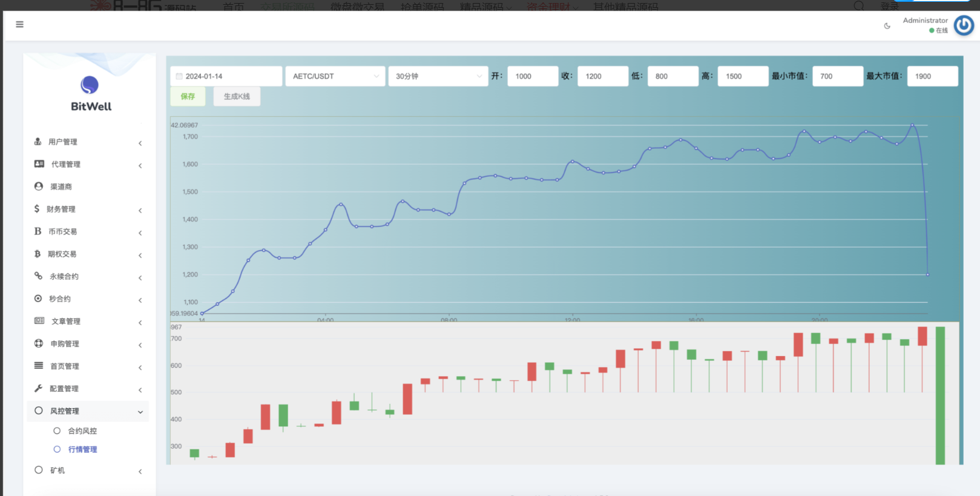980x496 pixels.
Task: Click the 代理管理 card icon
Action: 39,164
